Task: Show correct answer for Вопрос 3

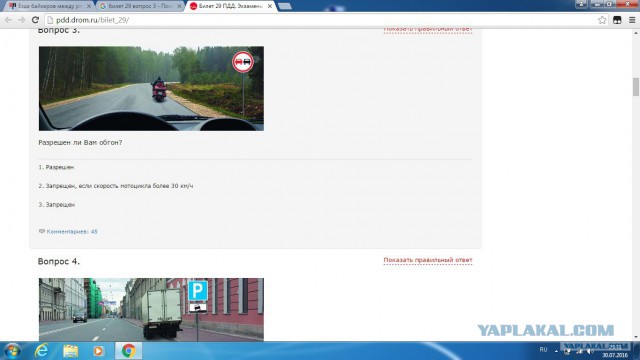Action: click(x=428, y=29)
